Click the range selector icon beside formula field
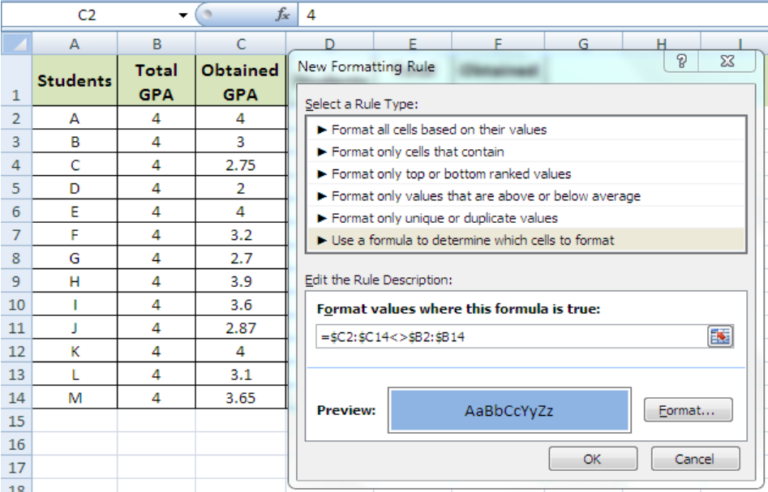This screenshot has width=768, height=492. point(720,337)
